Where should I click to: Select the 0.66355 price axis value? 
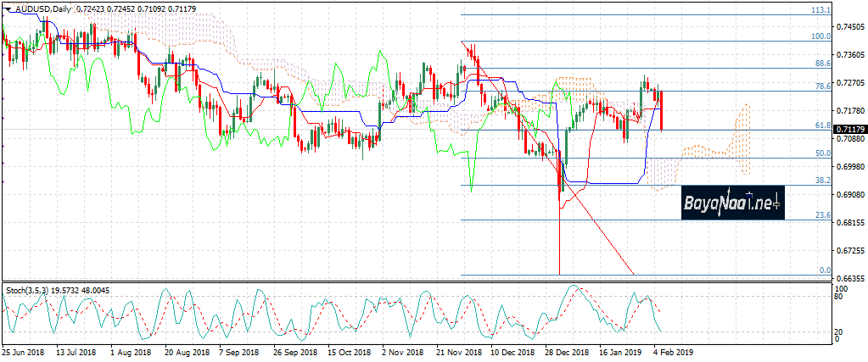(x=850, y=278)
